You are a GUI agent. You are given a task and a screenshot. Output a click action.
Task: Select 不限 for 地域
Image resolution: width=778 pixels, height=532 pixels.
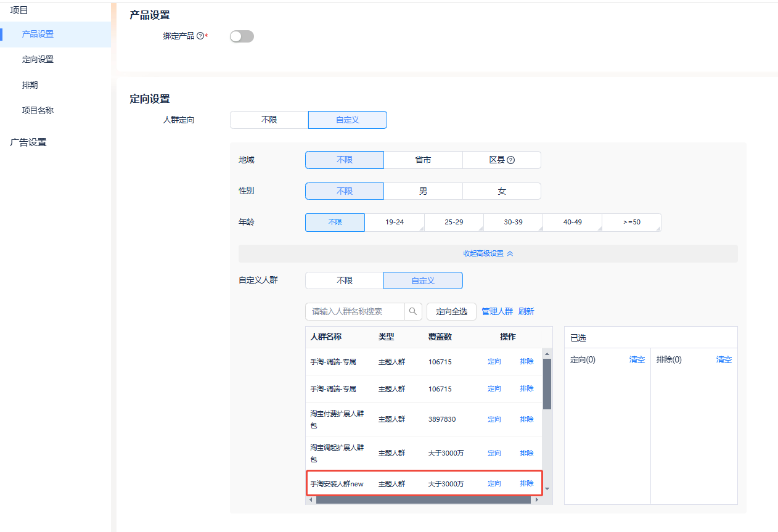(x=345, y=160)
